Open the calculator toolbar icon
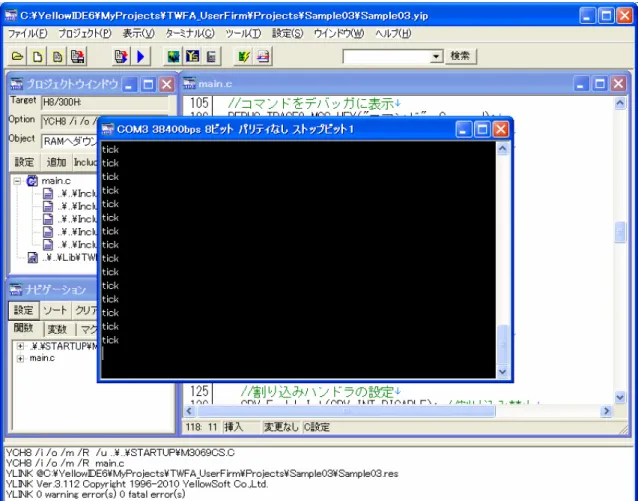Image resolution: width=638 pixels, height=501 pixels. tap(212, 57)
